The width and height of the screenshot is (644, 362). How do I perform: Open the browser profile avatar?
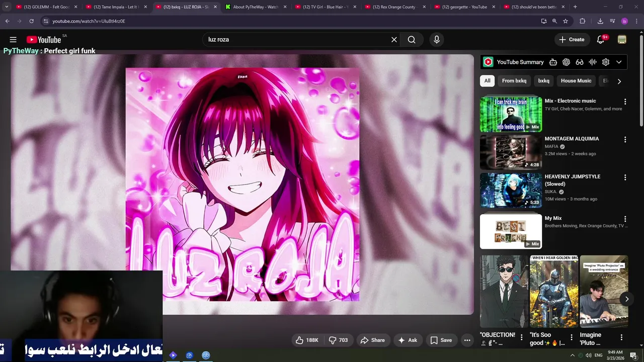pos(624,21)
